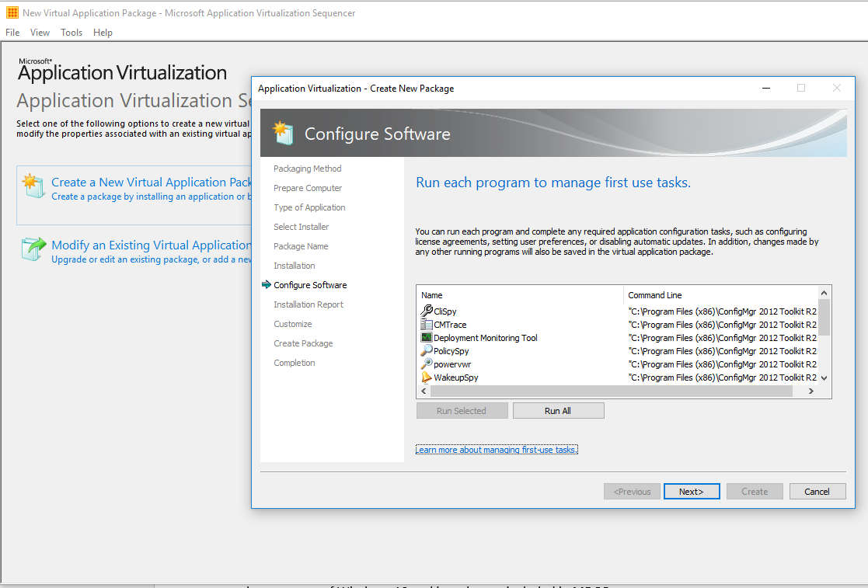
Task: Open the View menu
Action: pos(40,32)
